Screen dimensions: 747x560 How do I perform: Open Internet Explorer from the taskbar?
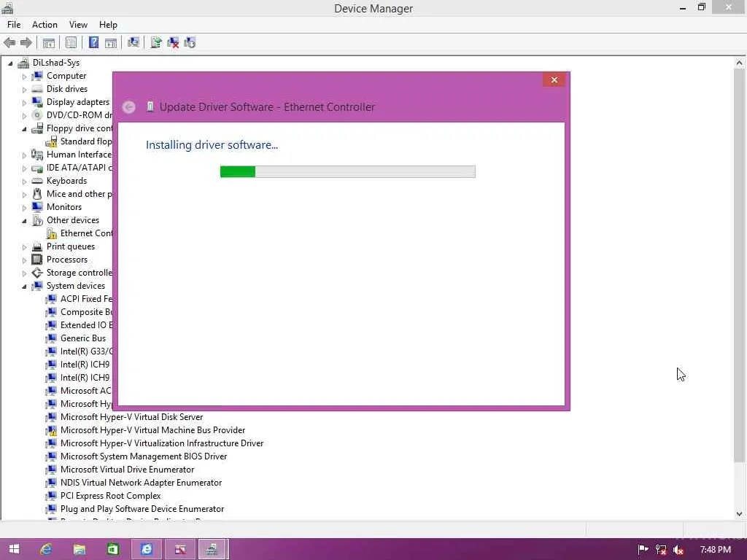(x=46, y=549)
